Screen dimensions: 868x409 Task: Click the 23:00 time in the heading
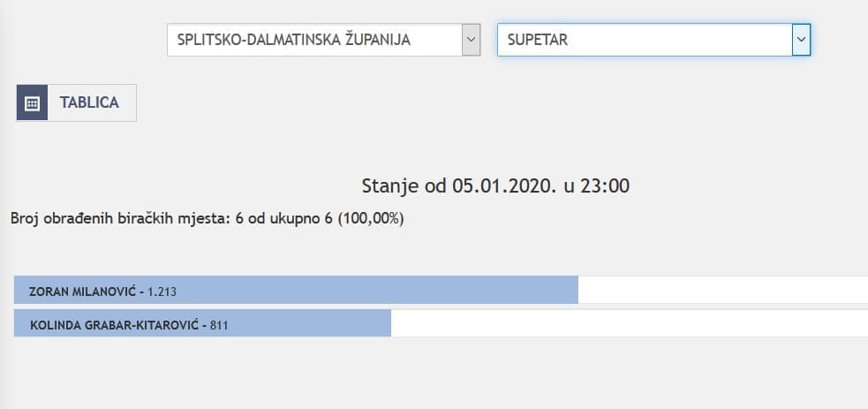pos(610,186)
